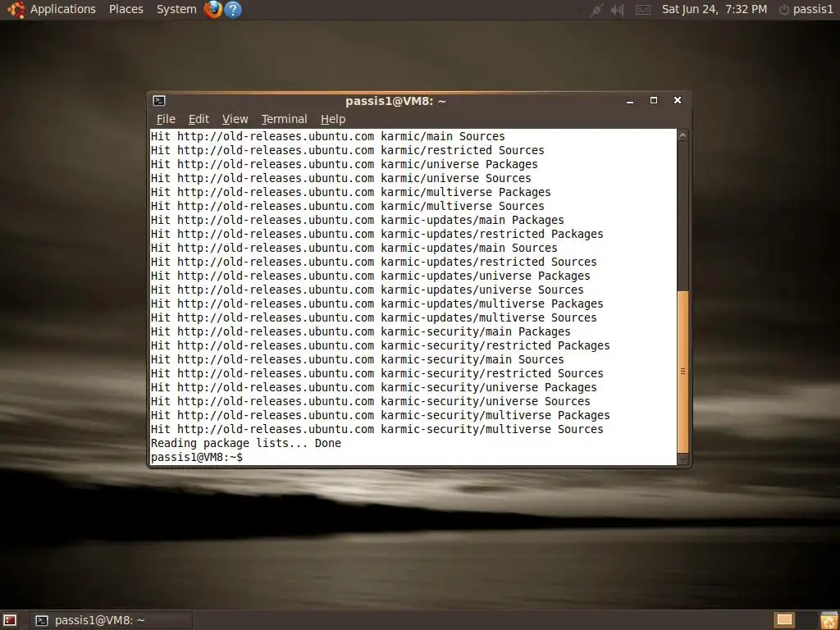Click the 'karmic-updates/multiverse Sources' line
Image resolution: width=840 pixels, height=630 pixels.
(x=373, y=317)
